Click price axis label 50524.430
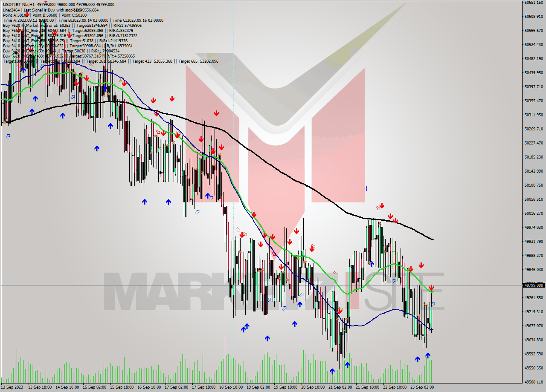Image resolution: width=546 pixels, height=392 pixels. point(534,44)
